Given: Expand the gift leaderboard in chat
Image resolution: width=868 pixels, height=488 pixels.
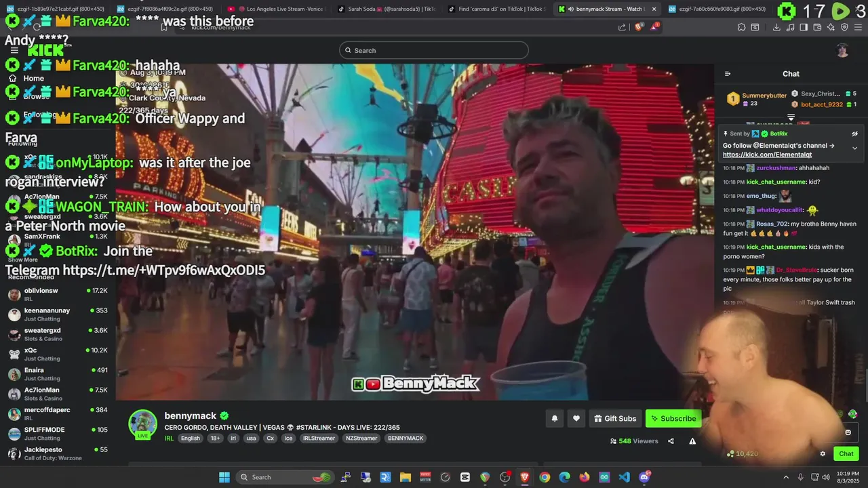Looking at the screenshot, I should click(x=791, y=117).
